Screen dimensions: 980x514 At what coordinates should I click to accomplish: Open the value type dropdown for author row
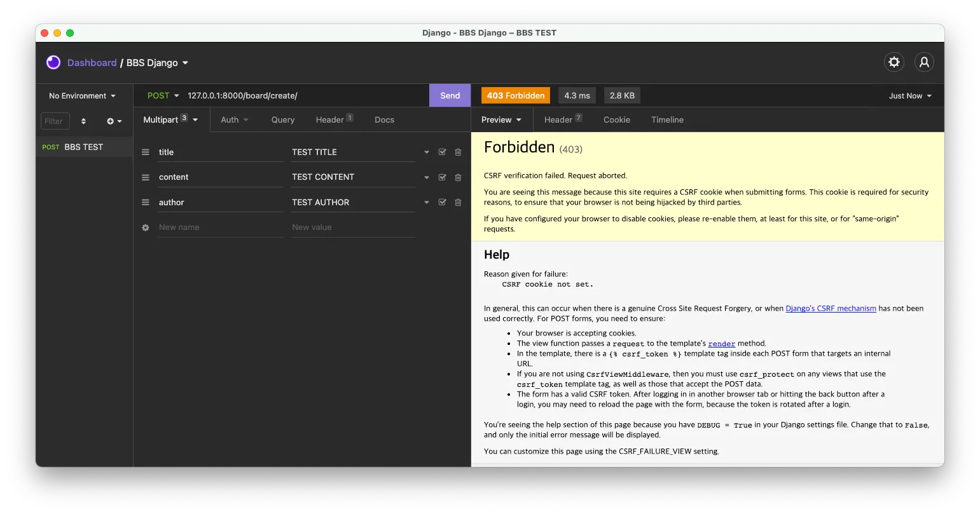(x=427, y=202)
